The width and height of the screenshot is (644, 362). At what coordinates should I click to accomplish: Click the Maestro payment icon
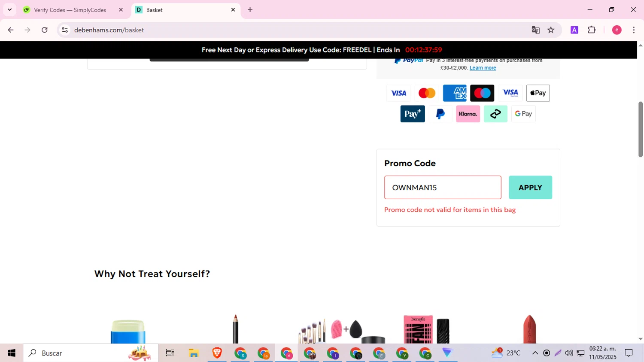pos(482,93)
